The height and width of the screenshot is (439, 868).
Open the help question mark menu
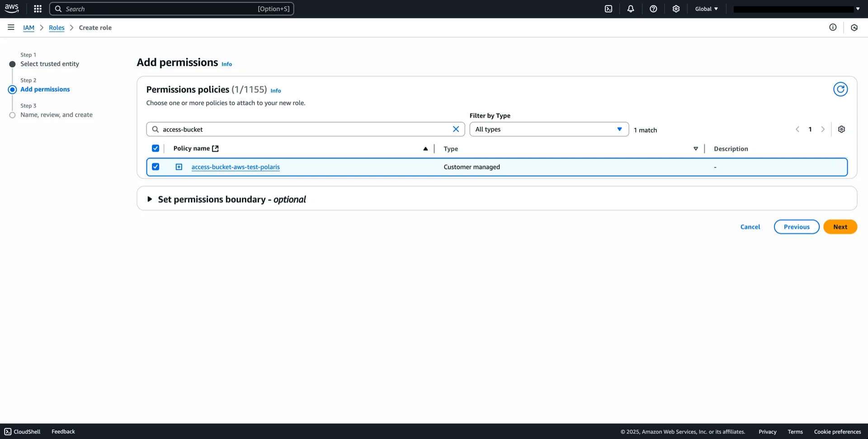(x=653, y=9)
